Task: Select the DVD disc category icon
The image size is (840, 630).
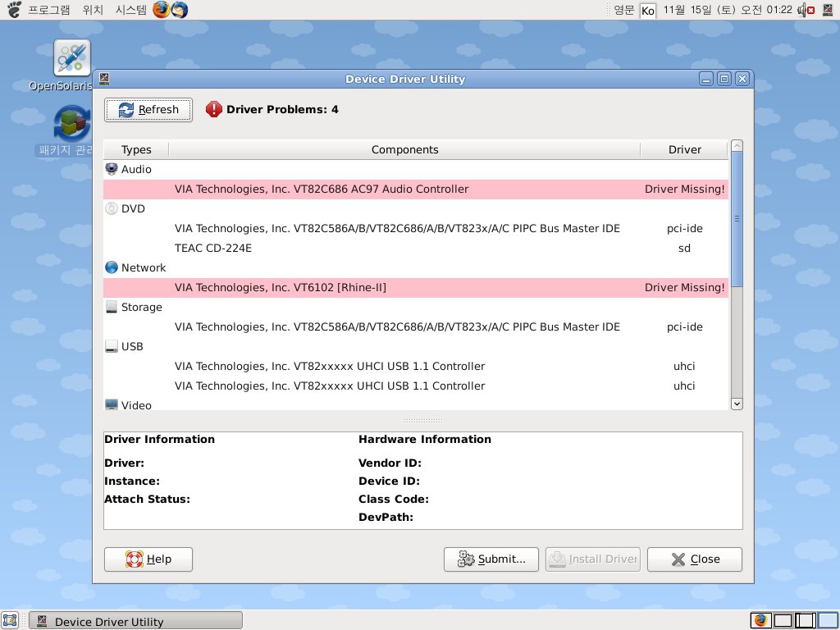Action: click(112, 208)
